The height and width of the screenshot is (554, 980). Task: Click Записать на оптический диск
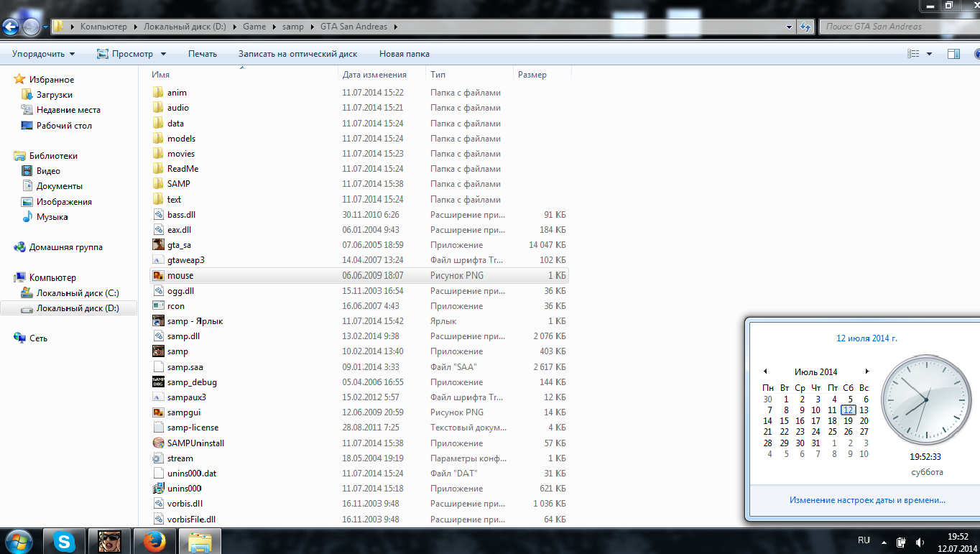point(298,54)
